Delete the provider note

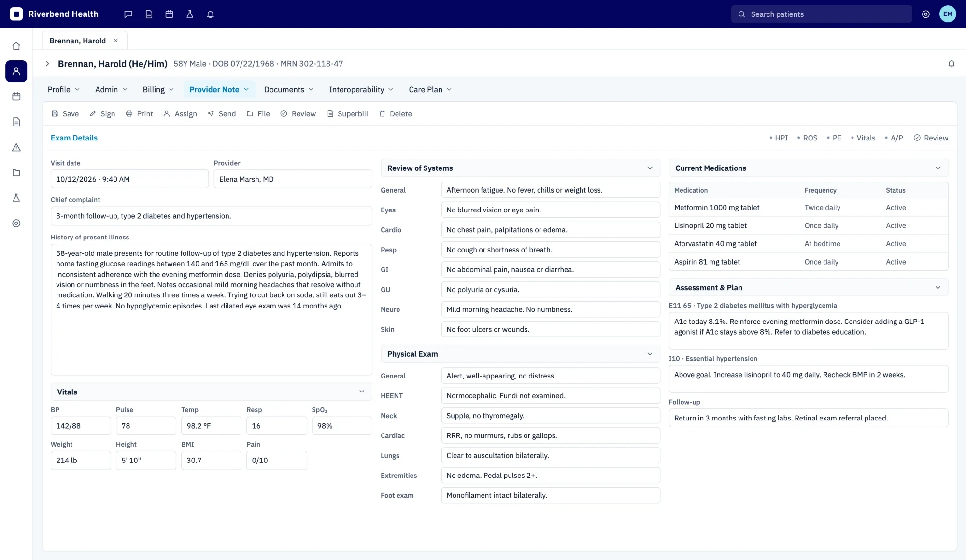[396, 114]
